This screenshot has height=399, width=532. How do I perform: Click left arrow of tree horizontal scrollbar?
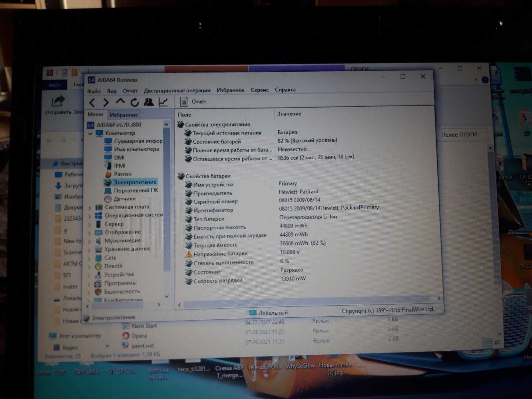pos(88,306)
